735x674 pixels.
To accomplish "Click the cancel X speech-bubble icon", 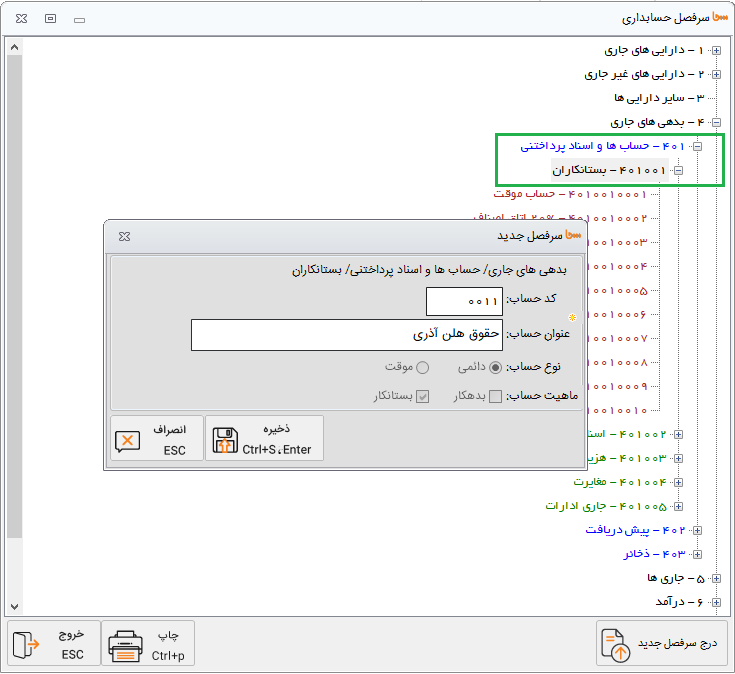I will (128, 441).
